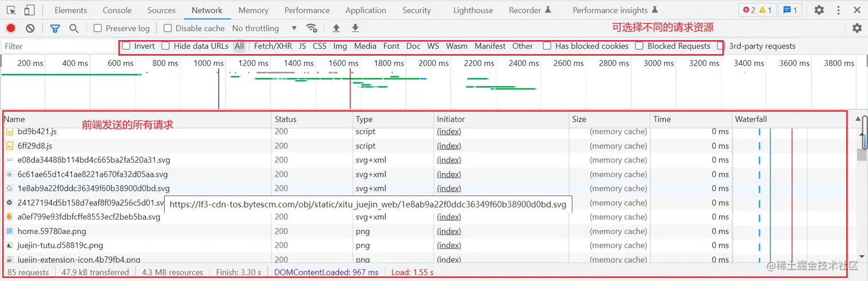Screen dimensions: 868x281
Task: Stop recording the network log
Action: pyautogui.click(x=11, y=28)
